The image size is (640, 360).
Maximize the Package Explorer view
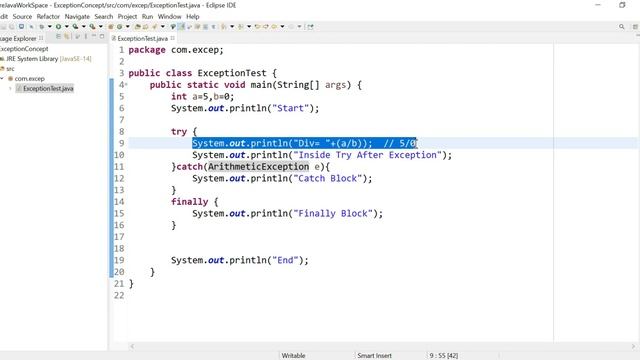102,36
